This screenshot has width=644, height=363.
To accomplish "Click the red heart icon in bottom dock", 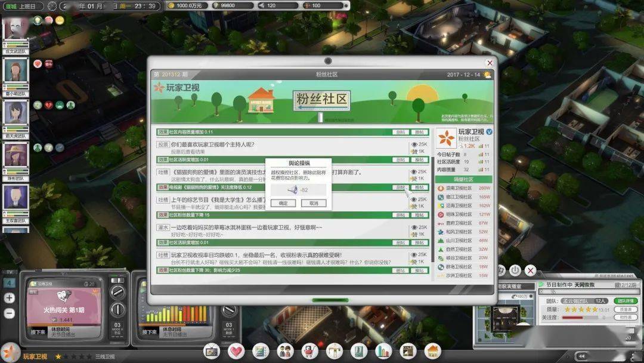I will pos(236,351).
